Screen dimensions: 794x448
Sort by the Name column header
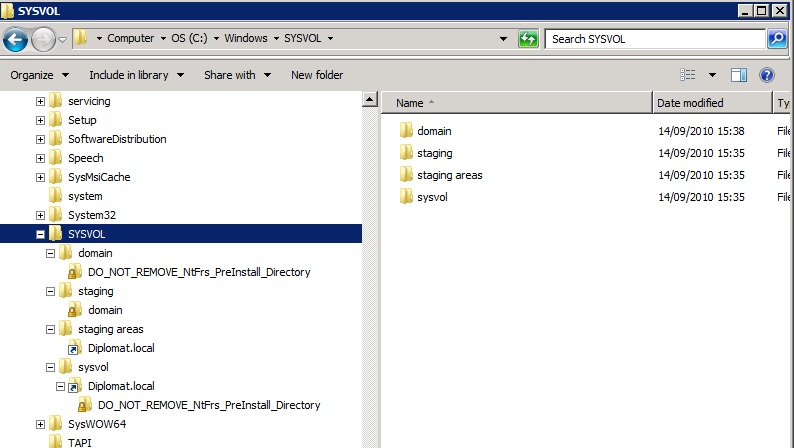517,103
